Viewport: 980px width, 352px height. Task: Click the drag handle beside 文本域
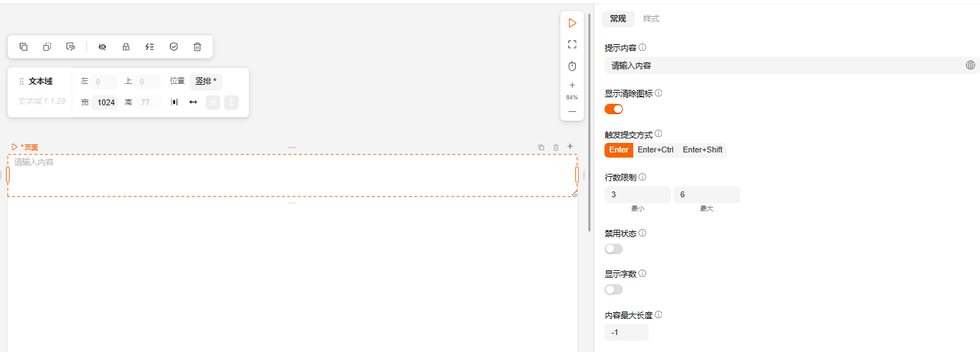(21, 81)
